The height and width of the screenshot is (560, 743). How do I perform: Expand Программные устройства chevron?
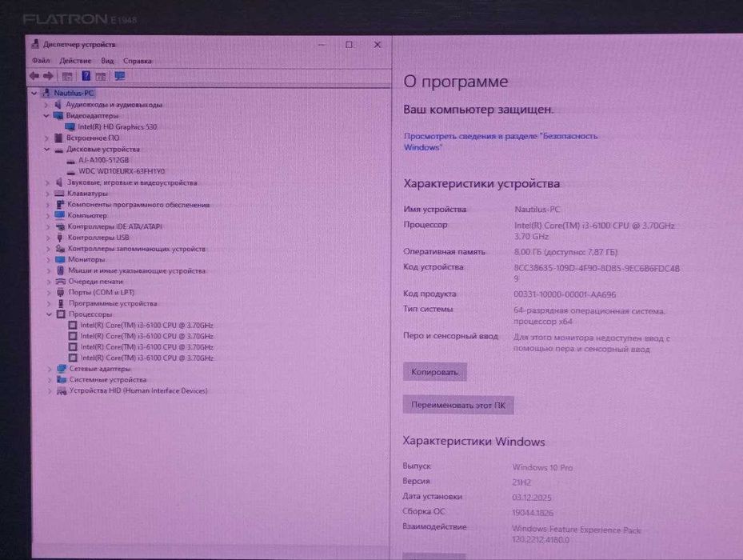(49, 303)
